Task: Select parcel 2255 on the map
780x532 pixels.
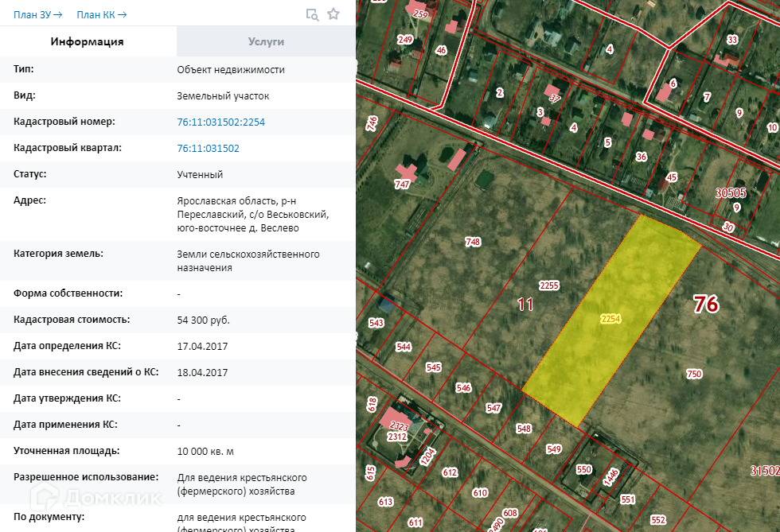Action: pos(549,285)
